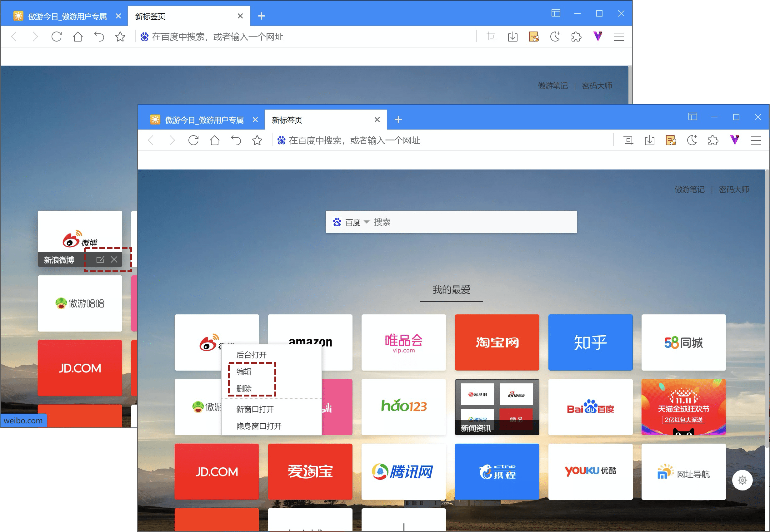Open the YOUKU 优酷 tile
This screenshot has height=532, width=770.
590,472
